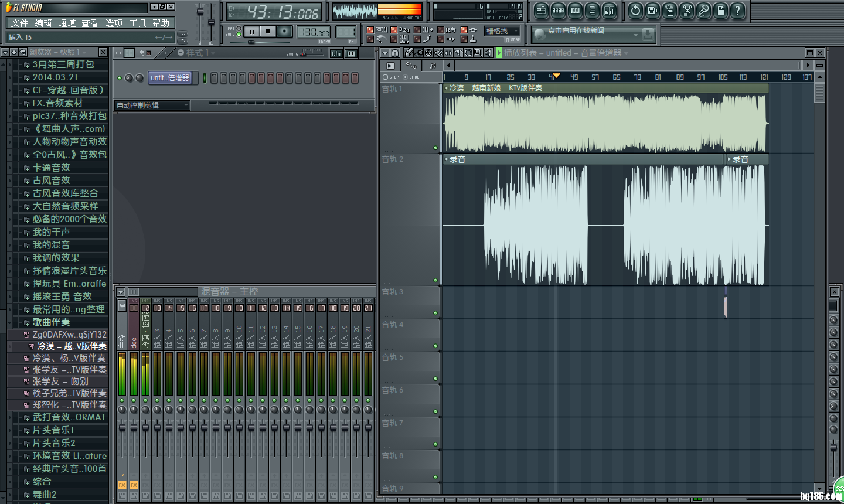This screenshot has width=844, height=504.
Task: Open the 文件 menu
Action: click(x=19, y=23)
